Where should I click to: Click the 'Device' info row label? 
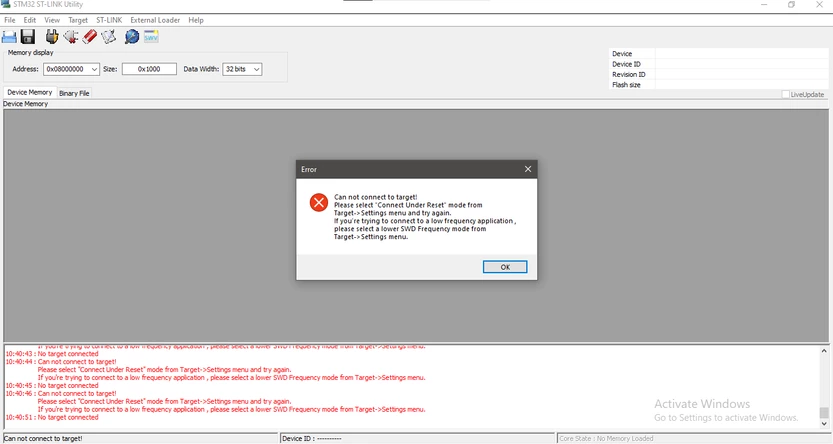[x=622, y=54]
